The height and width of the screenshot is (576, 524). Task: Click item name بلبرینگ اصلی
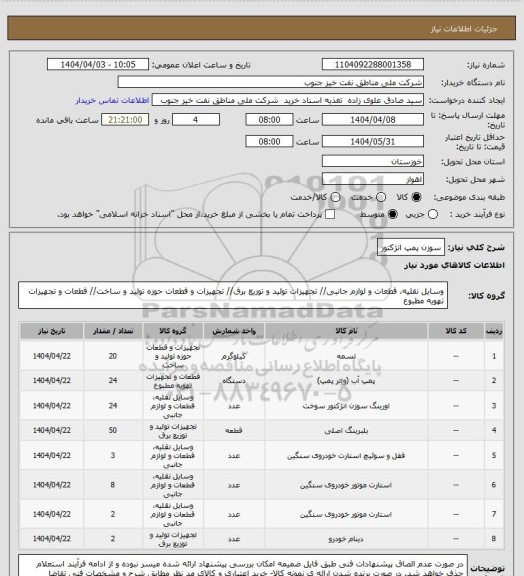346,430
